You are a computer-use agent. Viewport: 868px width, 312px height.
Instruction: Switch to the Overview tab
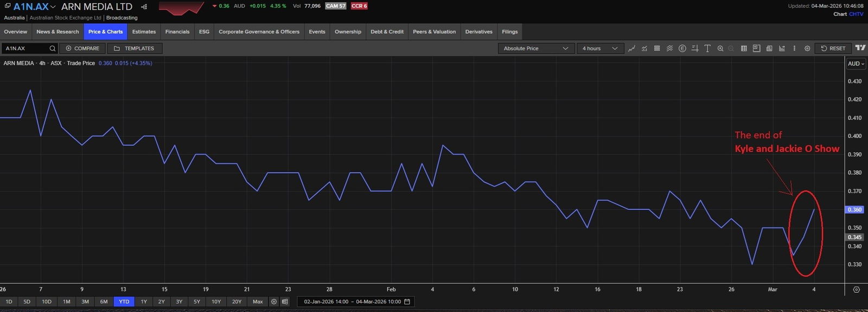[x=16, y=31]
